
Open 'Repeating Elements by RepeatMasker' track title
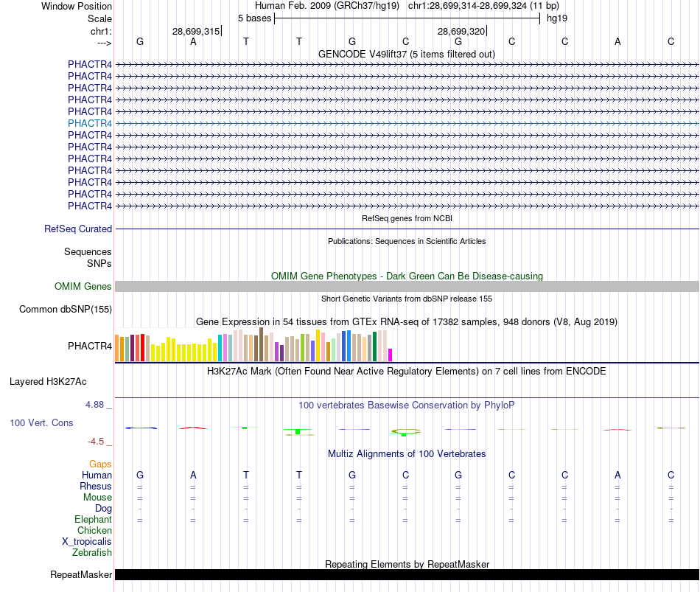click(x=407, y=564)
